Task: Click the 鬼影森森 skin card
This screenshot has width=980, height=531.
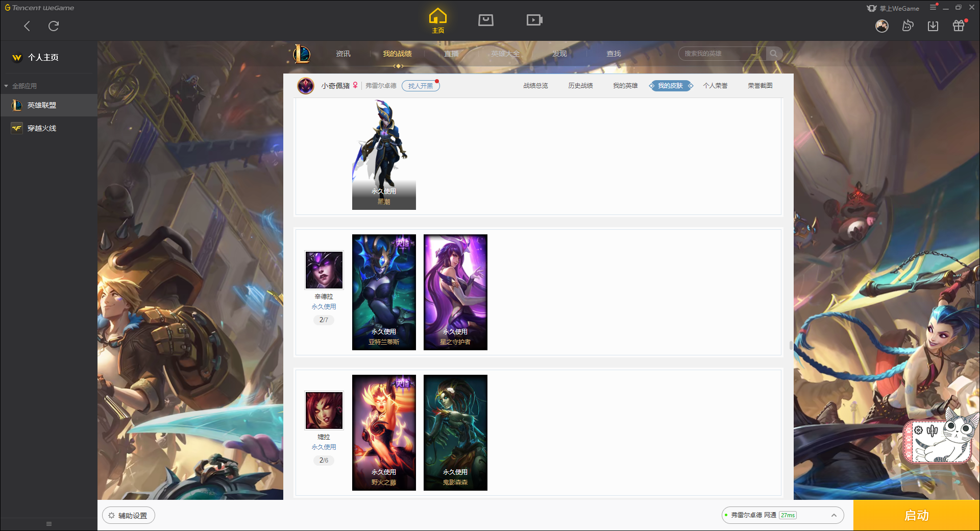Action: point(455,433)
